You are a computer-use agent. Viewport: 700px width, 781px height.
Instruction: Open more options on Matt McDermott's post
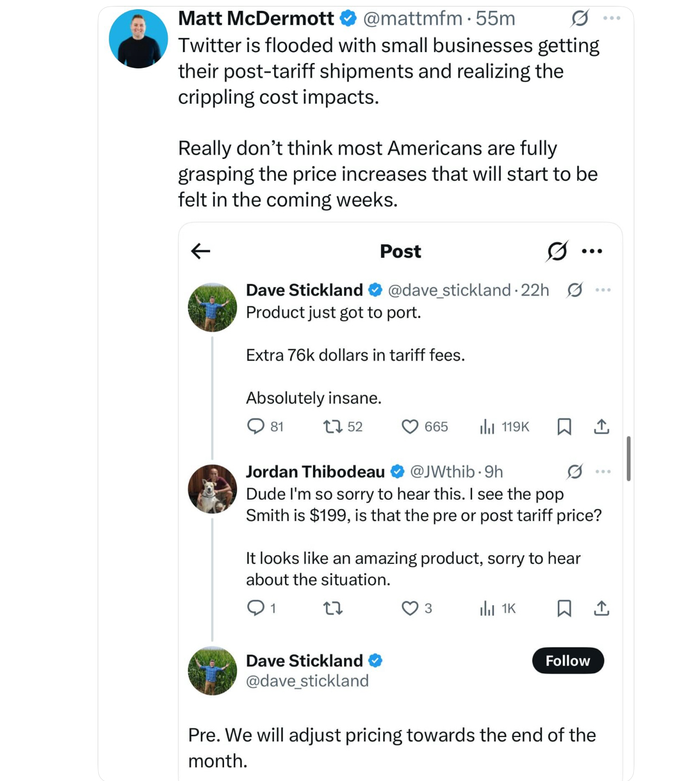pyautogui.click(x=612, y=18)
